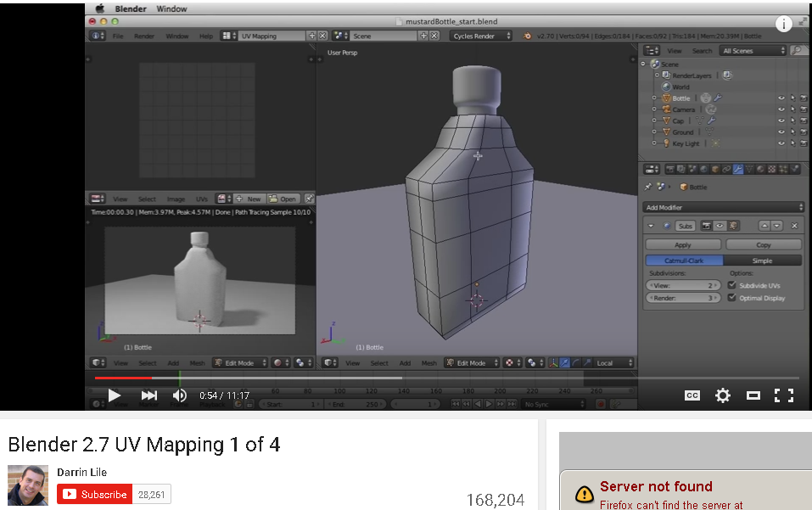Open Edit Mode dropdown in right 3D view
812x510 pixels.
472,363
